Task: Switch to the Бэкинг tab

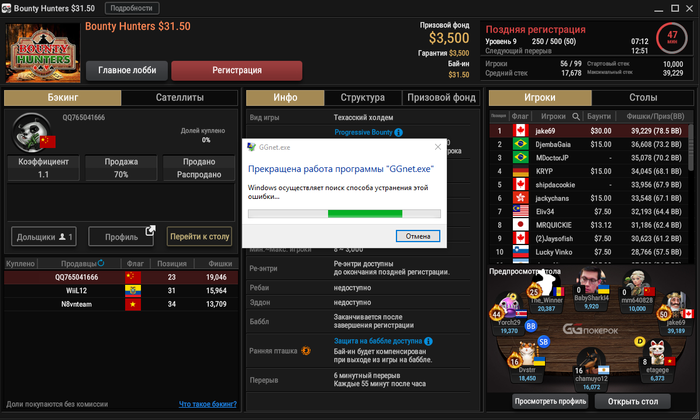Action: pos(62,97)
